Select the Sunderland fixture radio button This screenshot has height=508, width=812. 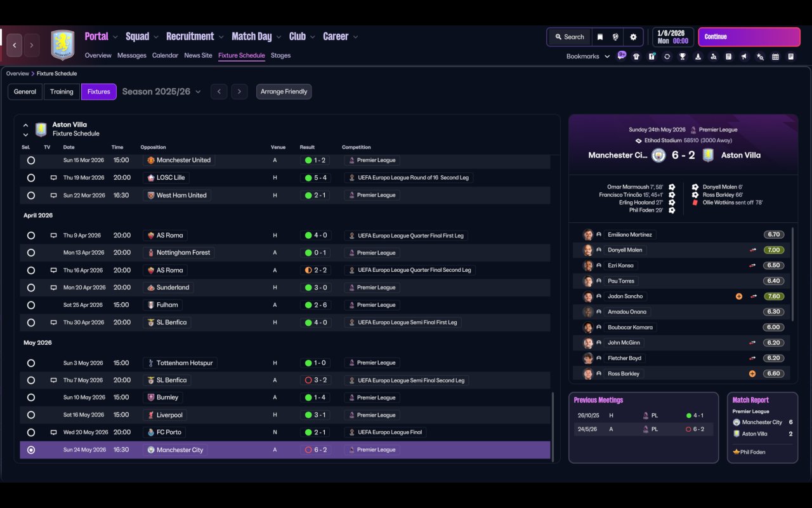click(x=31, y=288)
